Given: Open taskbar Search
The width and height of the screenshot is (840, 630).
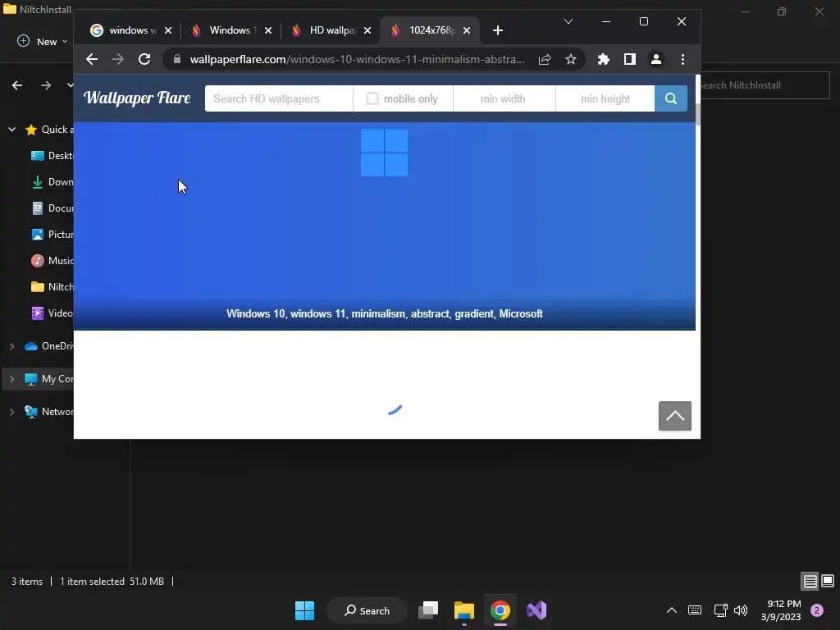Looking at the screenshot, I should click(367, 610).
